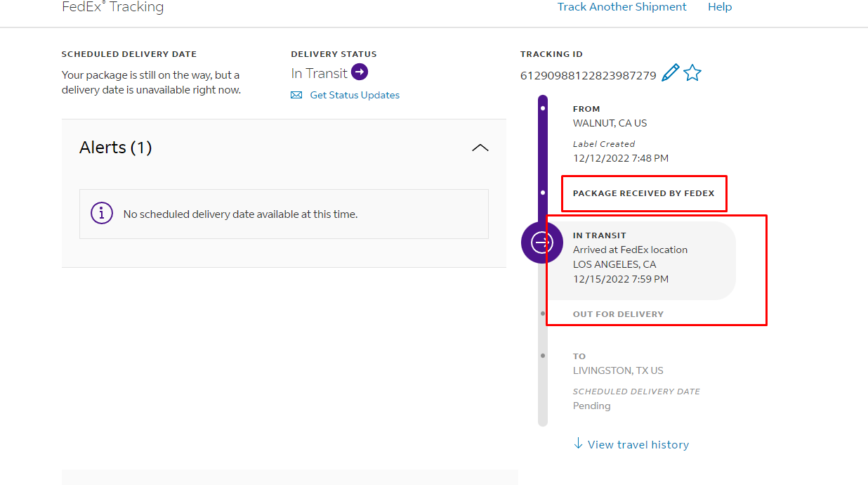Select the Package Received by FedEx milestone
The width and height of the screenshot is (868, 485).
point(643,193)
